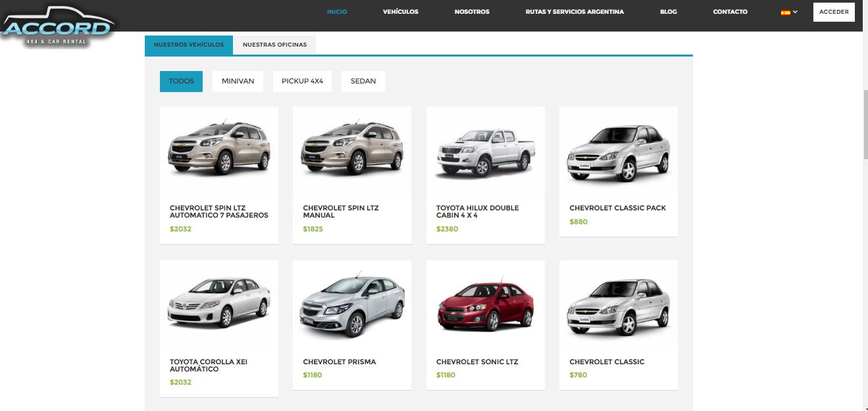This screenshot has width=868, height=411.
Task: Select the SEDAN vehicle filter
Action: pyautogui.click(x=363, y=81)
